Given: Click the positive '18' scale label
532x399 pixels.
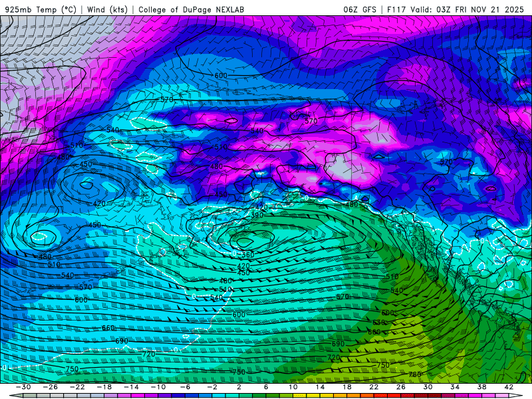Looking at the screenshot, I should [x=347, y=387].
